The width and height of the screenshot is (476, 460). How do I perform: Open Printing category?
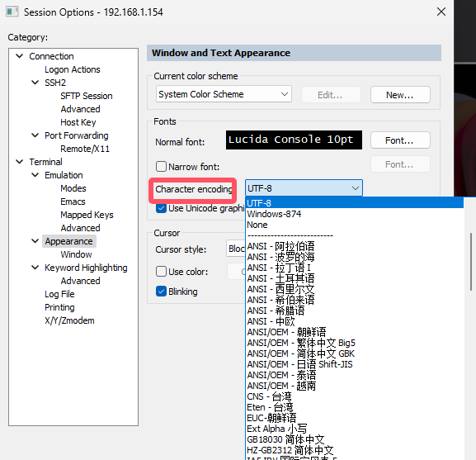click(59, 307)
